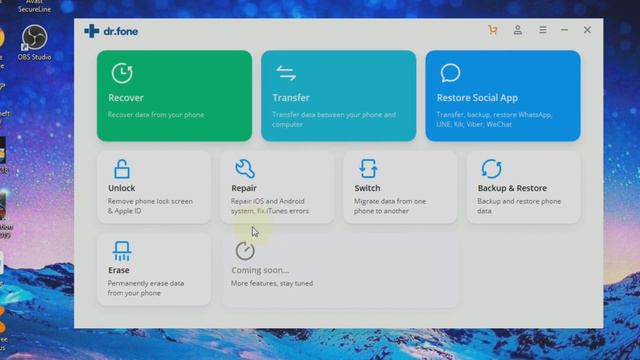
Task: Click 'Coming soon...' text
Action: pos(260,270)
